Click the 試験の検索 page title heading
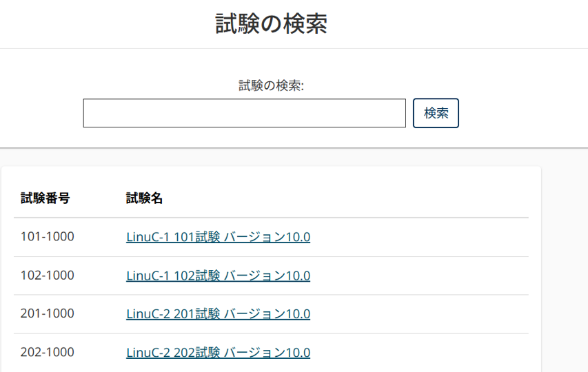This screenshot has height=372, width=588. [271, 23]
